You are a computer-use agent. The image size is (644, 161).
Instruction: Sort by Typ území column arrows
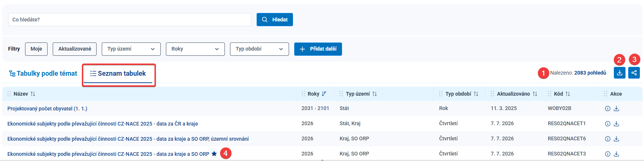(x=375, y=94)
